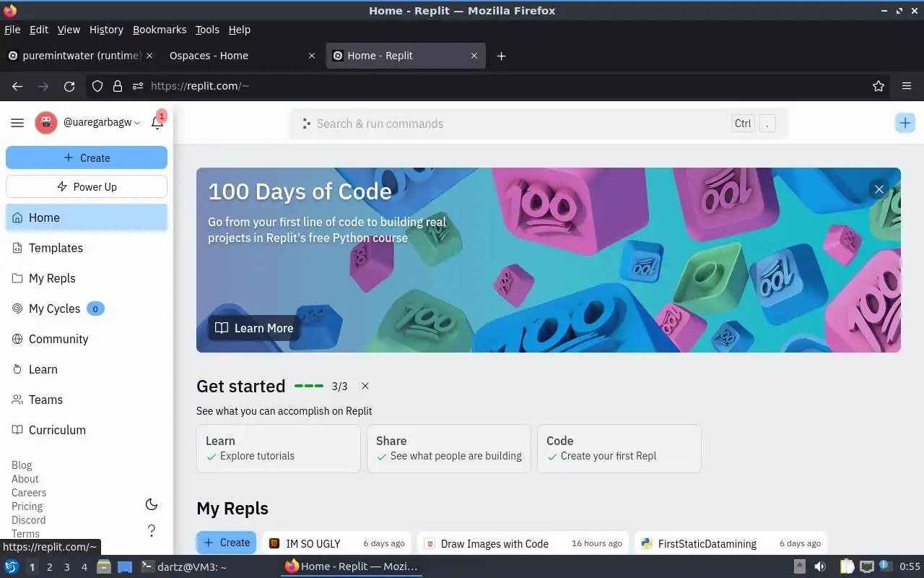
Task: Dismiss the 100 Days of Code banner
Action: pyautogui.click(x=879, y=189)
